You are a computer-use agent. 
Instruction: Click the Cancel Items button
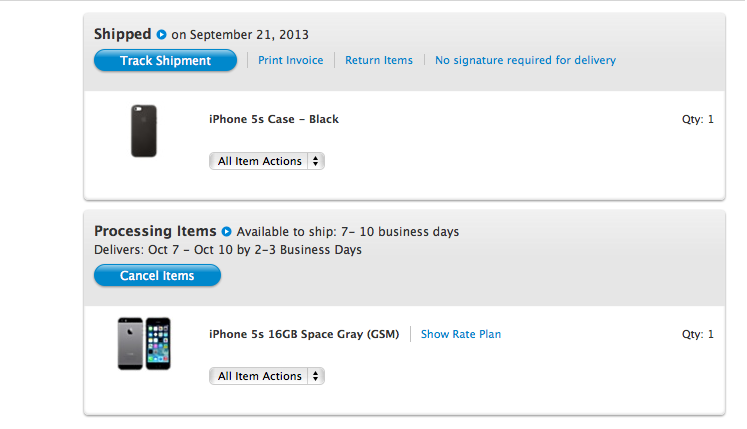[157, 276]
